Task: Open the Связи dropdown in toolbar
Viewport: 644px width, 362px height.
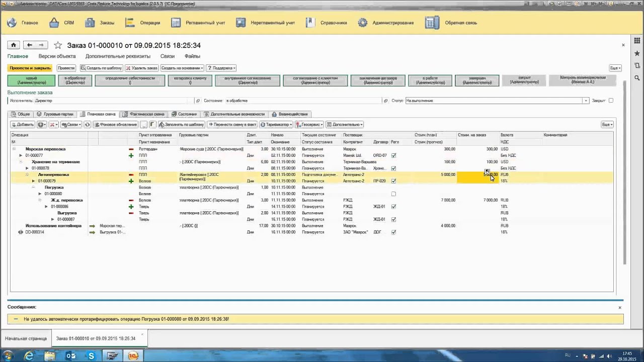Action: tap(71, 124)
